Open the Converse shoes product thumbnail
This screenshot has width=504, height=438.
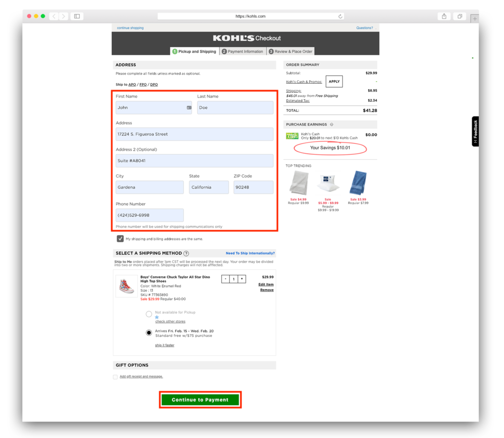126,286
